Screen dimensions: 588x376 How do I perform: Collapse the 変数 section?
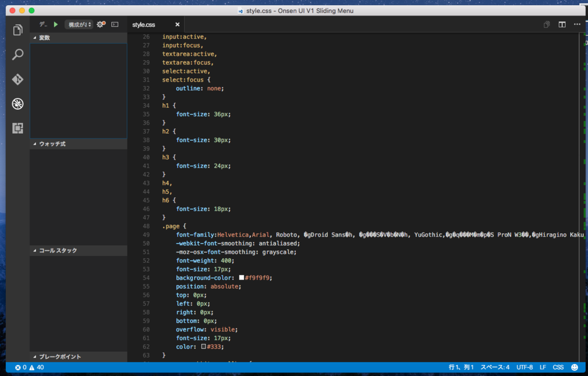pos(79,37)
